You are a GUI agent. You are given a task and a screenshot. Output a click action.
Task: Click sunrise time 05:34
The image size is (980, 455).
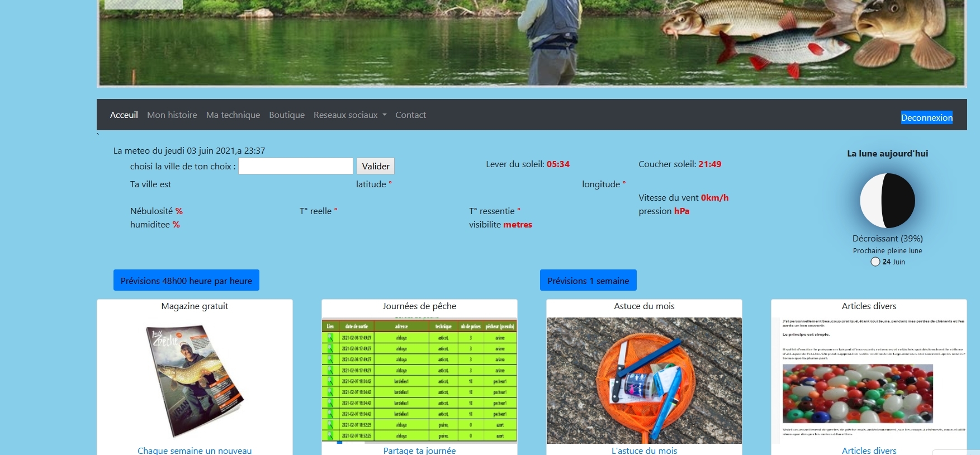point(558,164)
